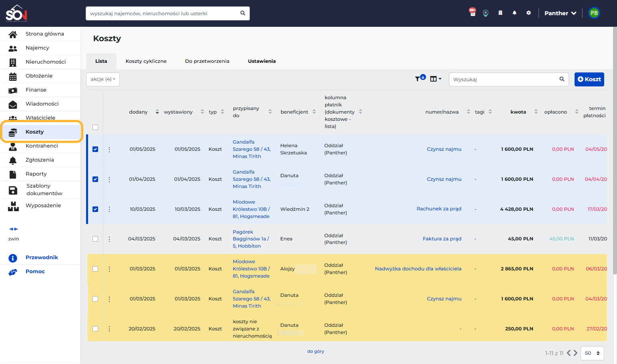The width and height of the screenshot is (617, 364).
Task: Uncheck the 01/05/2025 row checkbox
Action: click(95, 149)
